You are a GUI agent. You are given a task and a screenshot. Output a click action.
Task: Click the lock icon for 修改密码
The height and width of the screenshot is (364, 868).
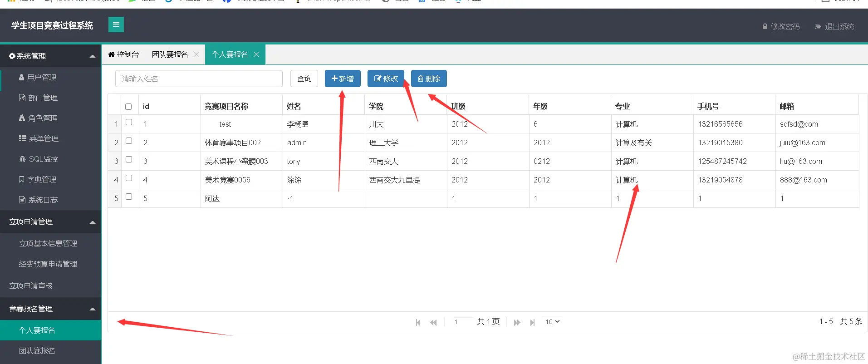765,26
